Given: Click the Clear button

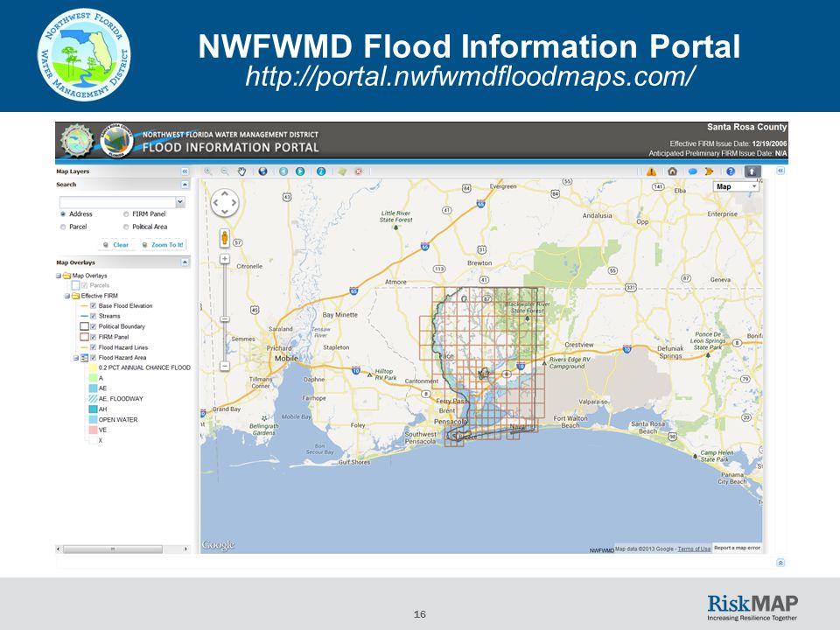Looking at the screenshot, I should [115, 245].
